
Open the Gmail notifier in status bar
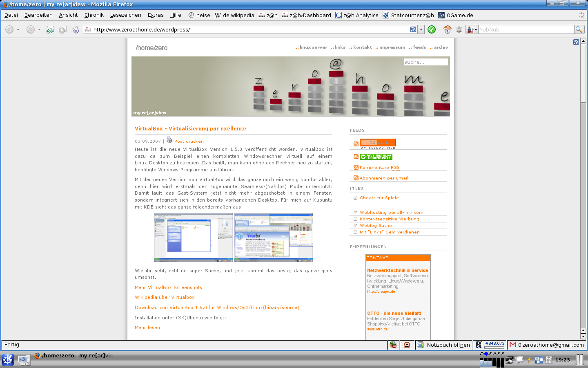tap(546, 345)
